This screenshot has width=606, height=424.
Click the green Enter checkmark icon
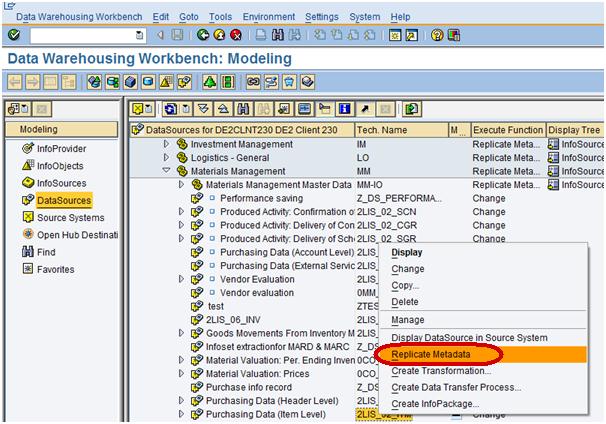(12, 35)
